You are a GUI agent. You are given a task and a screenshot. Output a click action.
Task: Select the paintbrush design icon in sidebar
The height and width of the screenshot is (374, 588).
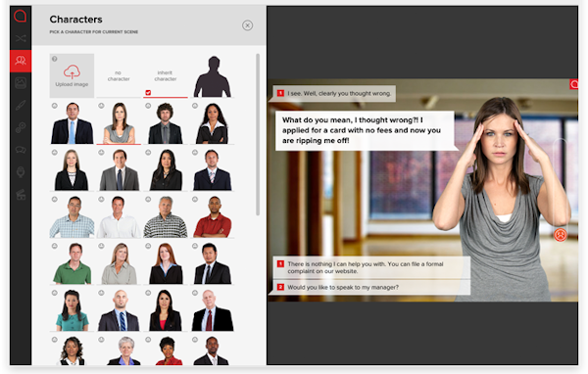(21, 106)
